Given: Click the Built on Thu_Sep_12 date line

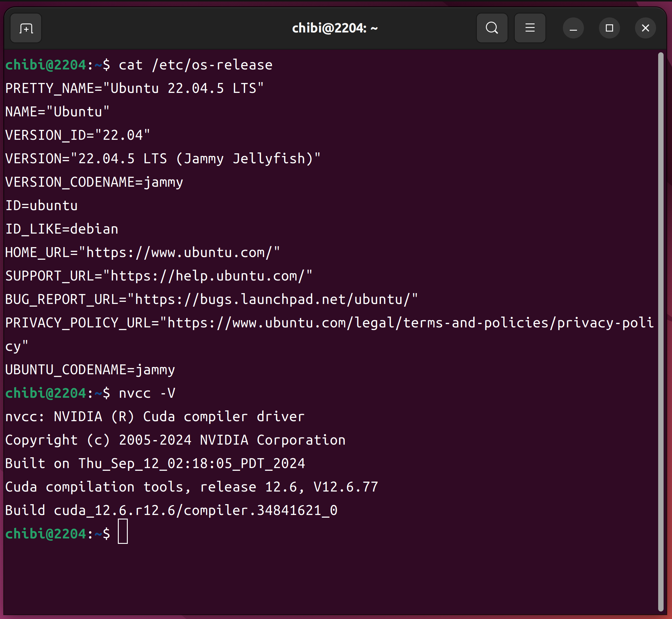Looking at the screenshot, I should point(155,464).
